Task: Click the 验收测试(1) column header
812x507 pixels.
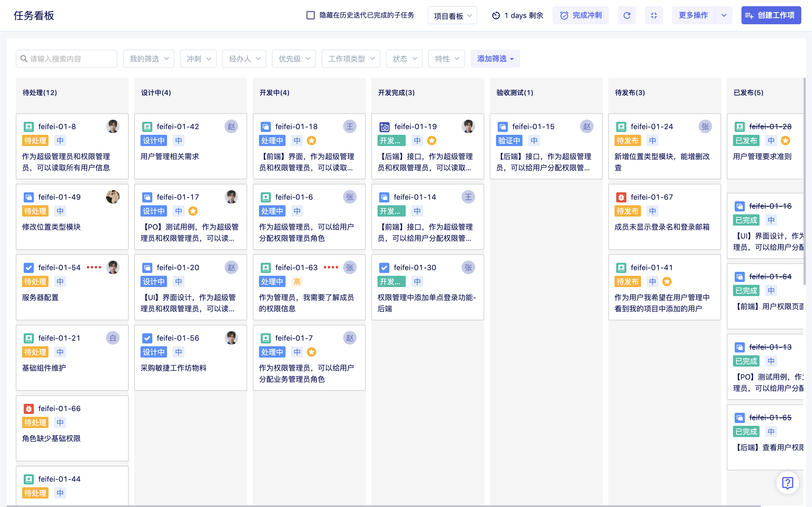Action: point(515,93)
